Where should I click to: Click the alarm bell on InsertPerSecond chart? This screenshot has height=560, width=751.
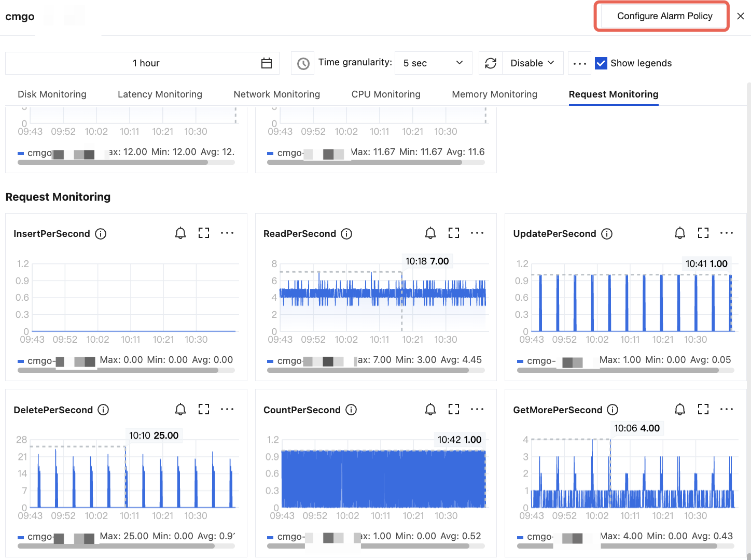[180, 233]
